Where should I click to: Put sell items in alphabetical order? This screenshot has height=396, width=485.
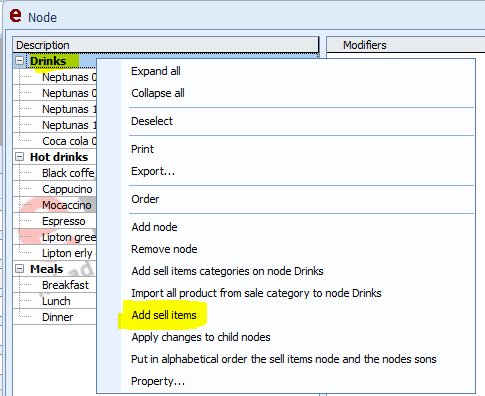tap(284, 359)
